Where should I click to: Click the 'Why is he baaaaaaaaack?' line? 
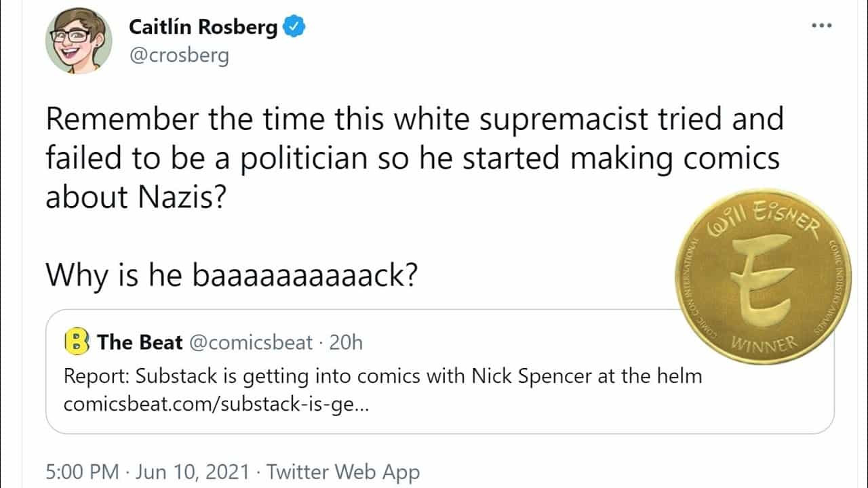[x=231, y=277]
